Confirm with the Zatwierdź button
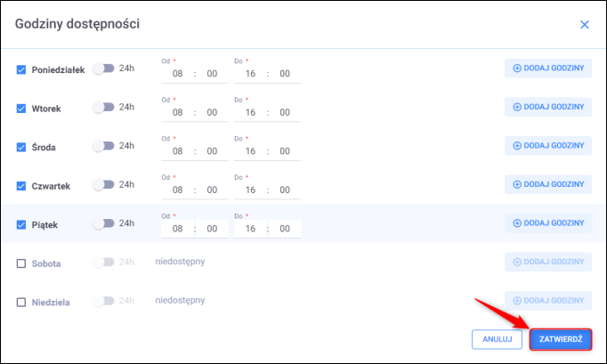The height and width of the screenshot is (364, 607). (x=561, y=339)
